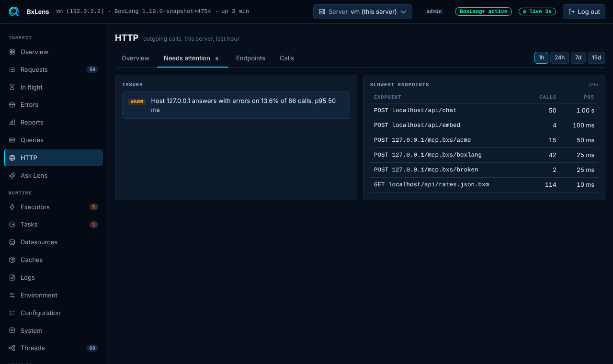Viewport: 613px width, 364px height.
Task: Click the Configuration checklist icon
Action: point(12,313)
